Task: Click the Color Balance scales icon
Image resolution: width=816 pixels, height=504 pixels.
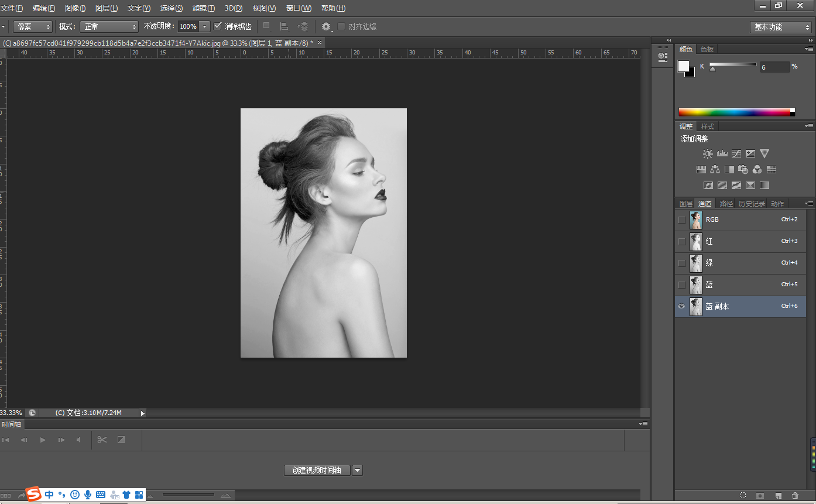Action: tap(715, 170)
